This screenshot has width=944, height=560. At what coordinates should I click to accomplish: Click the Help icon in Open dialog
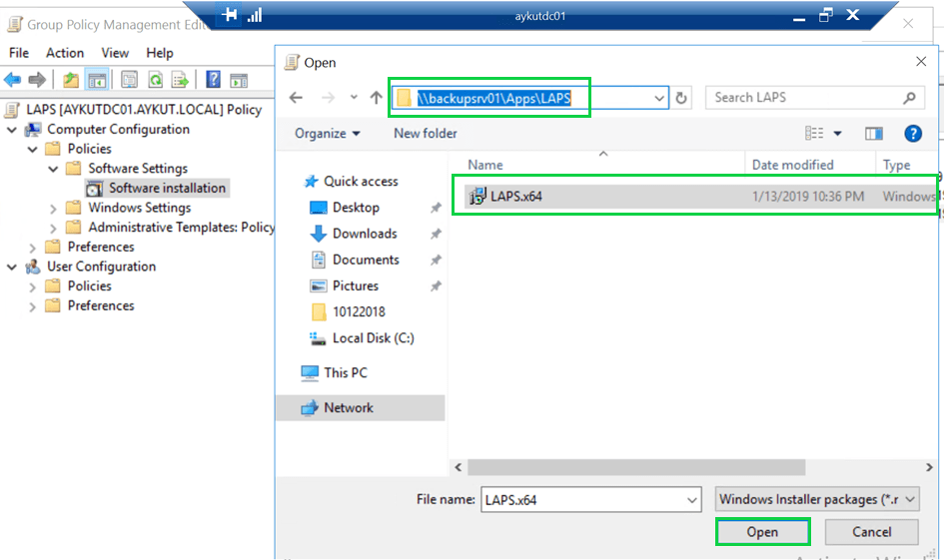point(912,134)
